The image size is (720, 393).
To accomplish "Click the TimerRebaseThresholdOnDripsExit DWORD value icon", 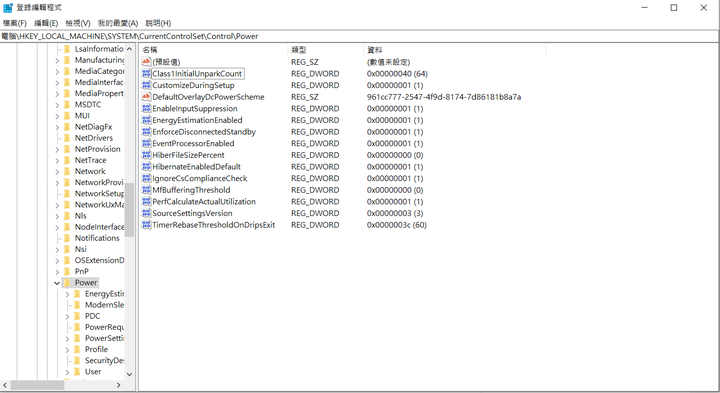I will (146, 225).
